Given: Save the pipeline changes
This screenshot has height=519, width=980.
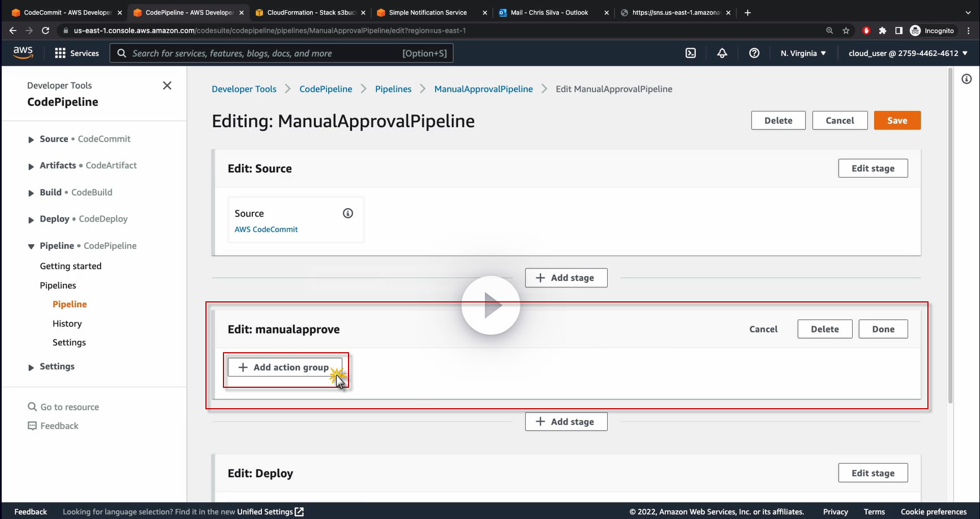Looking at the screenshot, I should coord(897,120).
